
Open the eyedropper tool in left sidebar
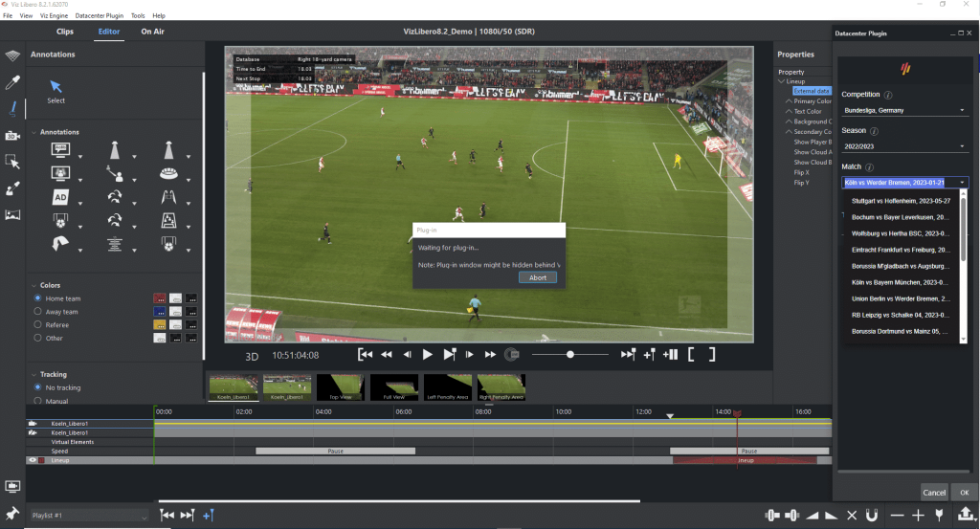(x=12, y=82)
